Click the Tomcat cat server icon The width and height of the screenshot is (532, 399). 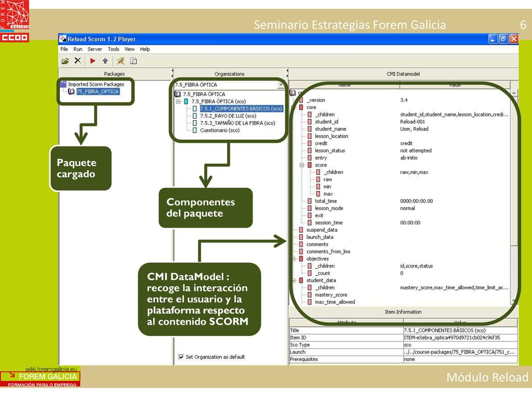(x=121, y=61)
